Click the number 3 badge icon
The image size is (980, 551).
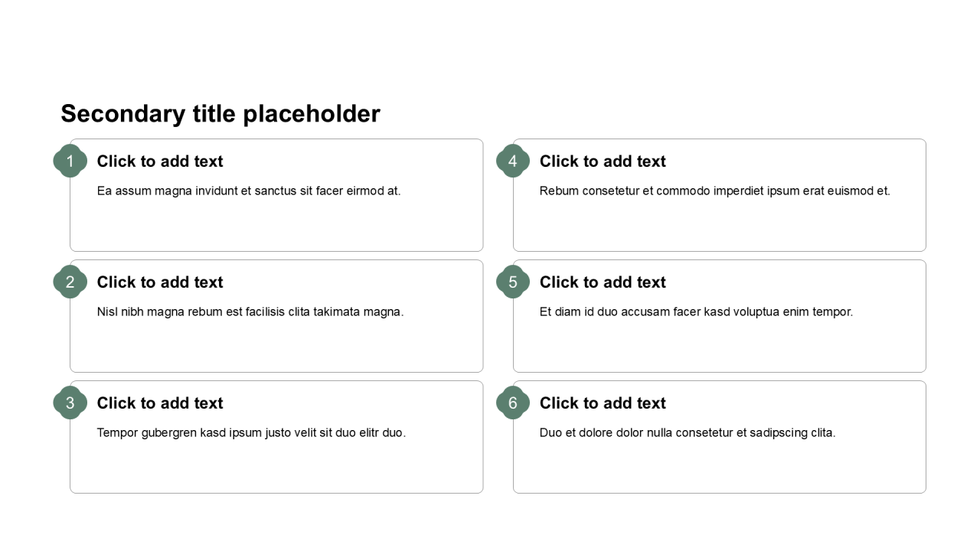tap(70, 403)
